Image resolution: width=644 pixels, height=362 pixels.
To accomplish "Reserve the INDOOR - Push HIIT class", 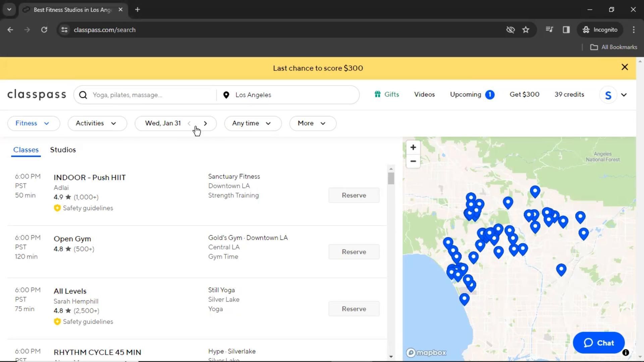I will pyautogui.click(x=354, y=195).
